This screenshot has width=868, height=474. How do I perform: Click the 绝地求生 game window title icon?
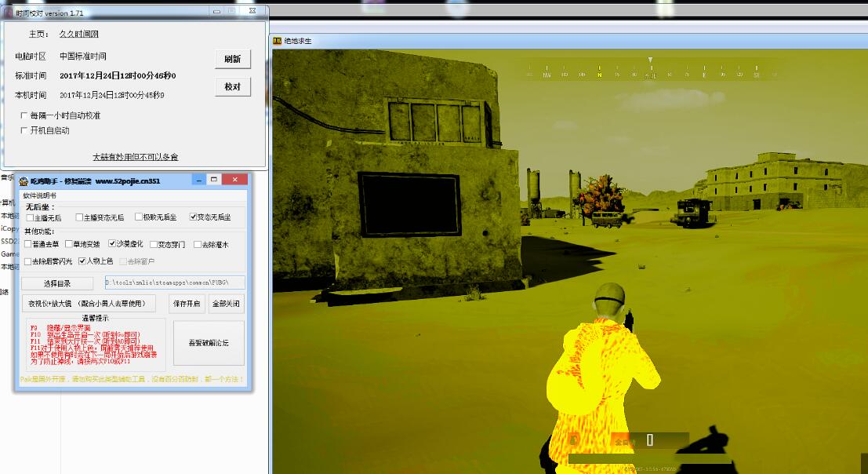(278, 41)
